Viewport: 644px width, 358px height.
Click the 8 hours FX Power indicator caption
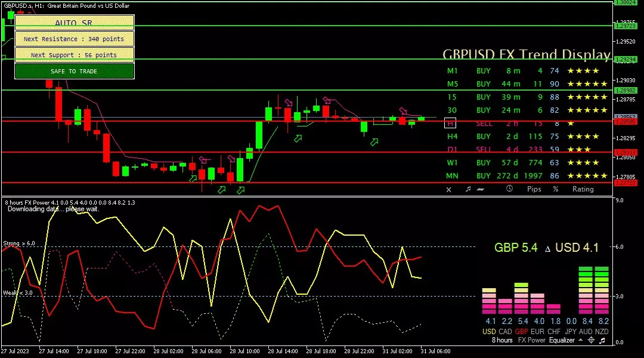point(69,203)
